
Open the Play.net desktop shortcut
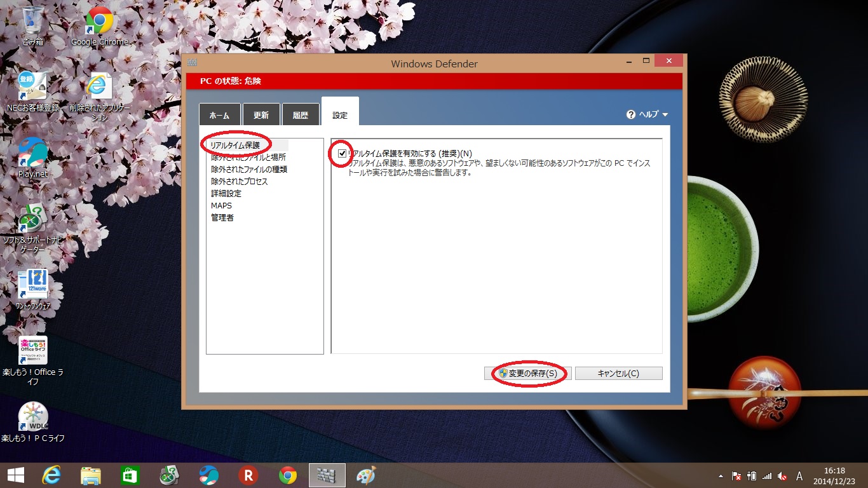(32, 158)
